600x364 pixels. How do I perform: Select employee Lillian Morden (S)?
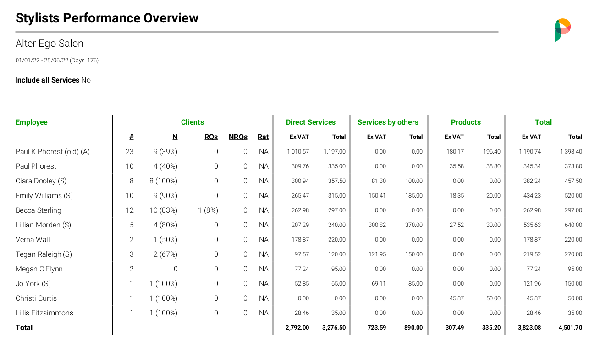point(43,225)
